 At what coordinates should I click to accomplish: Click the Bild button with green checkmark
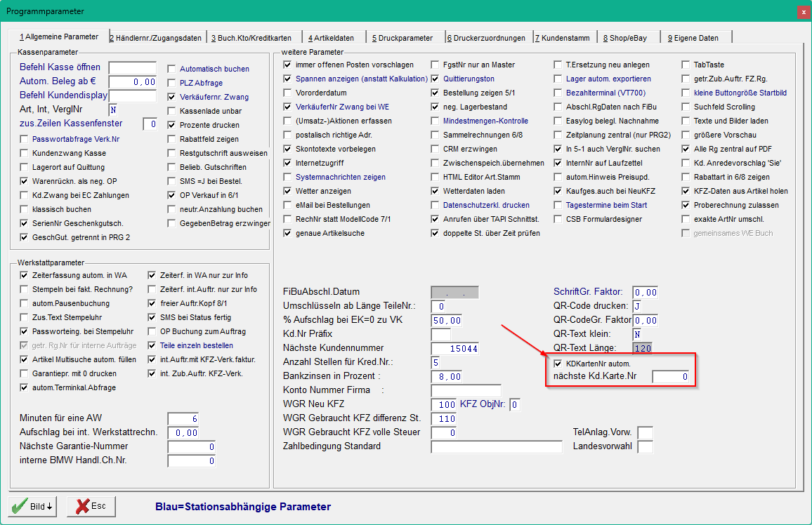pyautogui.click(x=32, y=506)
